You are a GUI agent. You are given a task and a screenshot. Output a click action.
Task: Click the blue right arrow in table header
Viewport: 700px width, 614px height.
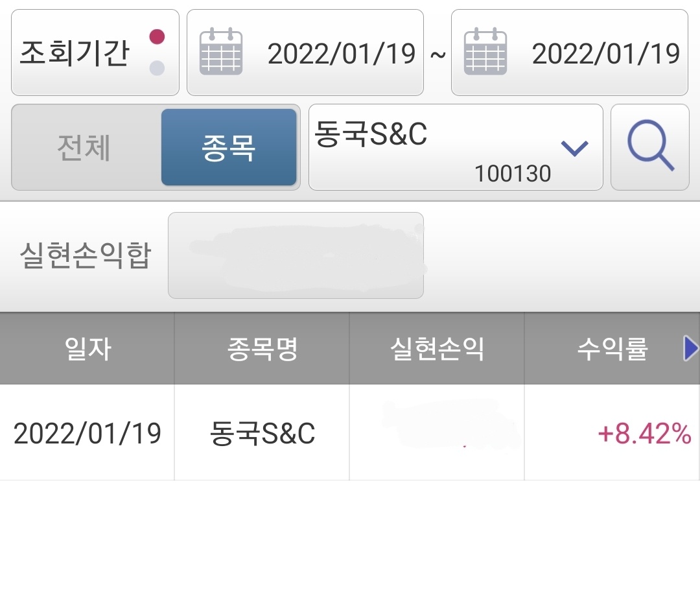(692, 349)
